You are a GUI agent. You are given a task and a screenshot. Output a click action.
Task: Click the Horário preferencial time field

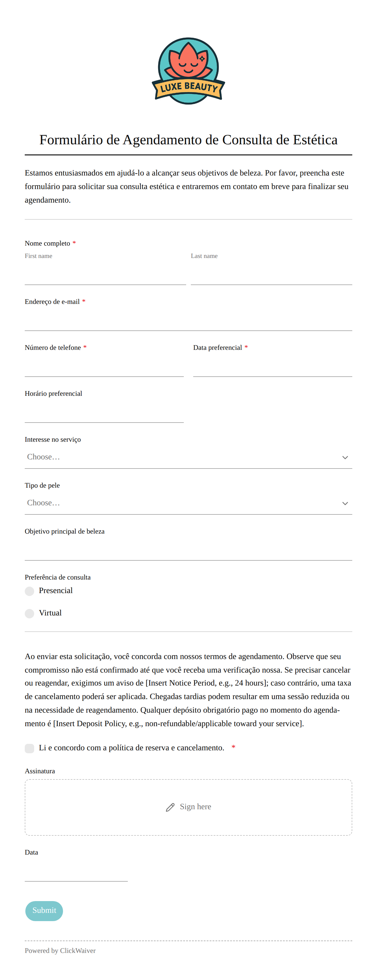click(x=104, y=412)
